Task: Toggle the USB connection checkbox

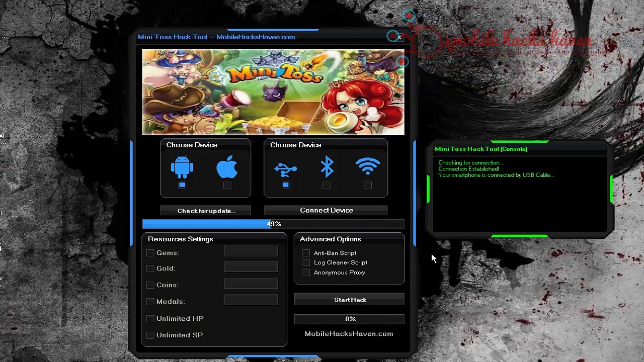Action: [x=285, y=185]
